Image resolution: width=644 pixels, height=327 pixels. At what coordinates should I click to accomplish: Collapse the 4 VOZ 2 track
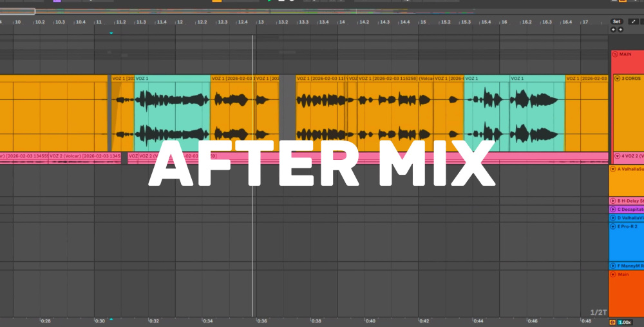pos(617,156)
